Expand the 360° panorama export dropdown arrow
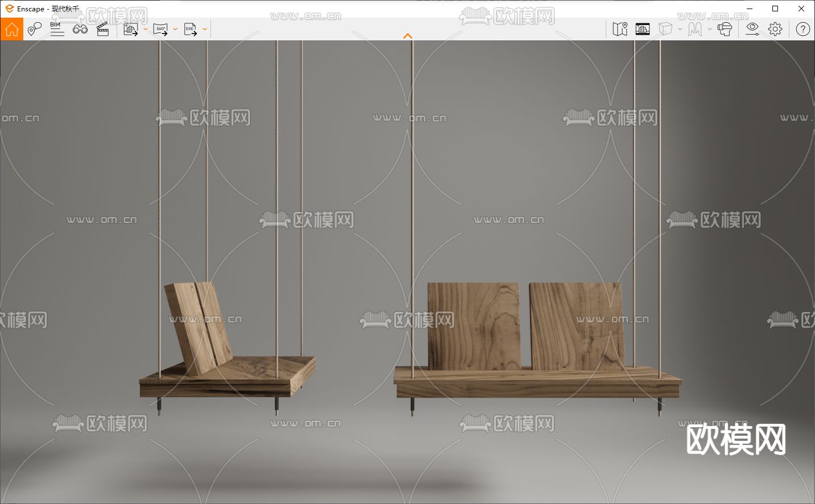815x504 pixels. tap(175, 29)
